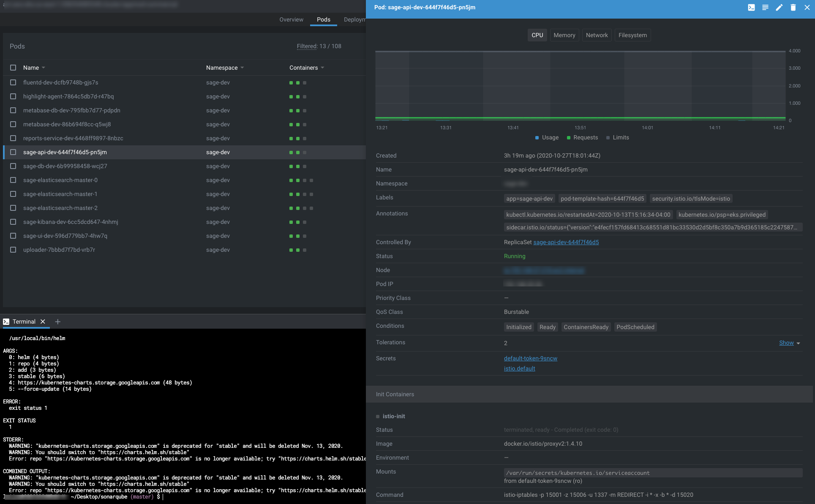Viewport: 815px width, 504px height.
Task: Sort pods by Name column
Action: pyautogui.click(x=34, y=68)
